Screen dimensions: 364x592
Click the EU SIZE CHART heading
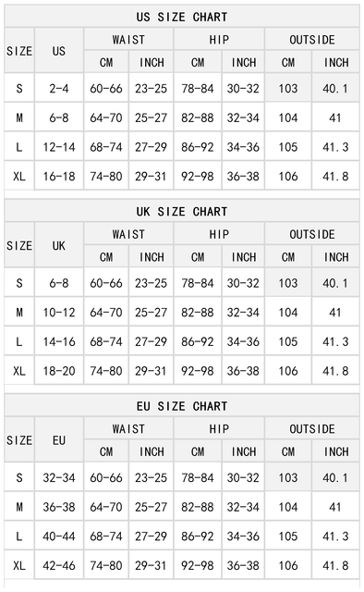[182, 406]
